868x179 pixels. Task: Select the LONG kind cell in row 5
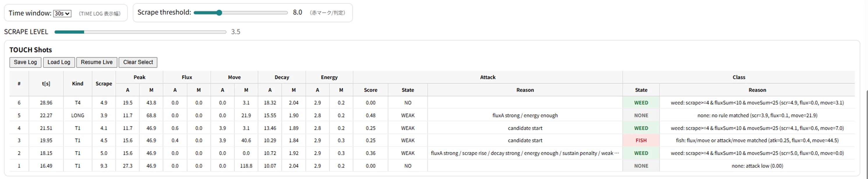pyautogui.click(x=77, y=115)
